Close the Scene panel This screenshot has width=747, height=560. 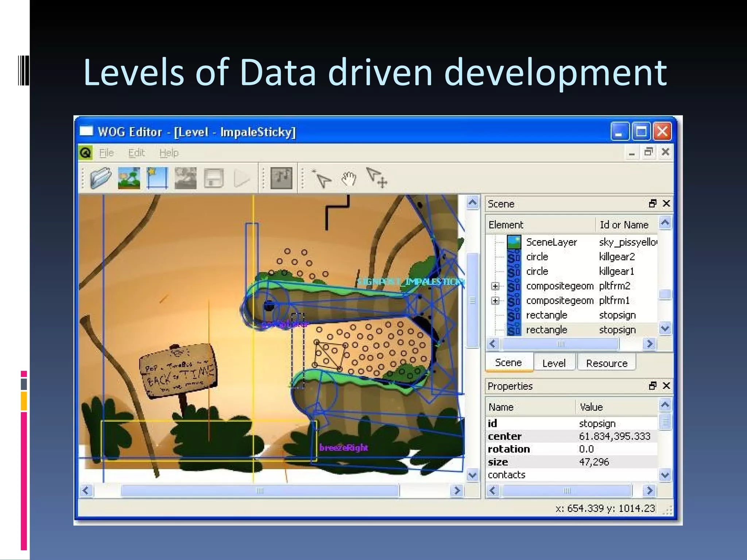tap(666, 203)
